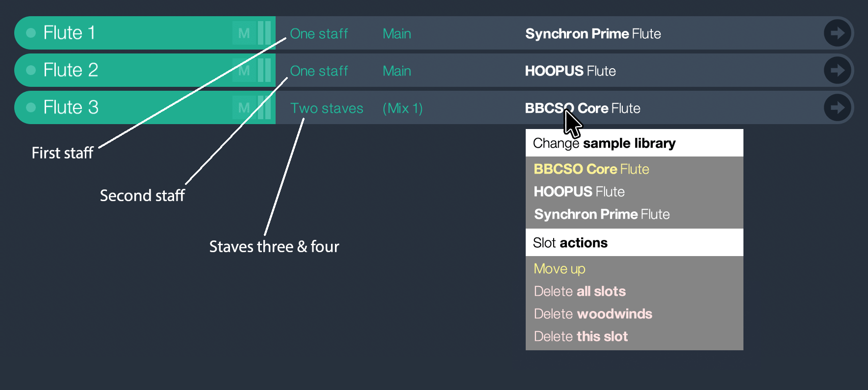Click the Slot actions menu header

click(x=635, y=242)
